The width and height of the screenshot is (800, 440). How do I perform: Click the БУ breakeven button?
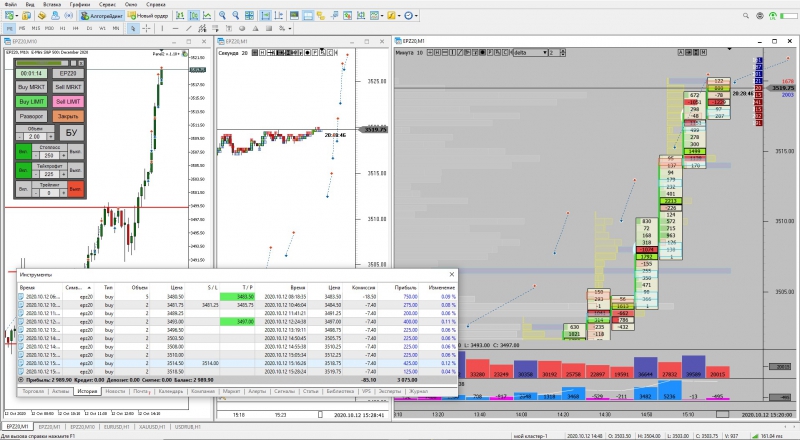pyautogui.click(x=71, y=133)
